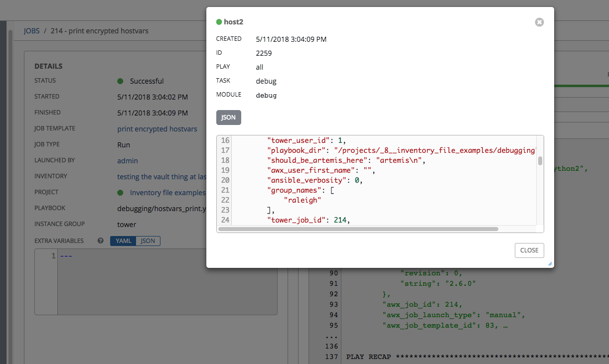The height and width of the screenshot is (364, 609).
Task: Open 'Inventory file examples' project link
Action: (x=168, y=193)
